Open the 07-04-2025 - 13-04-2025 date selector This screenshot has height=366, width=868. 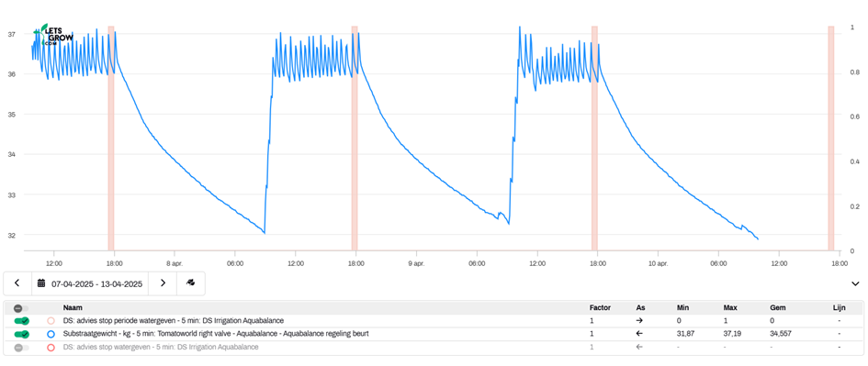(90, 283)
